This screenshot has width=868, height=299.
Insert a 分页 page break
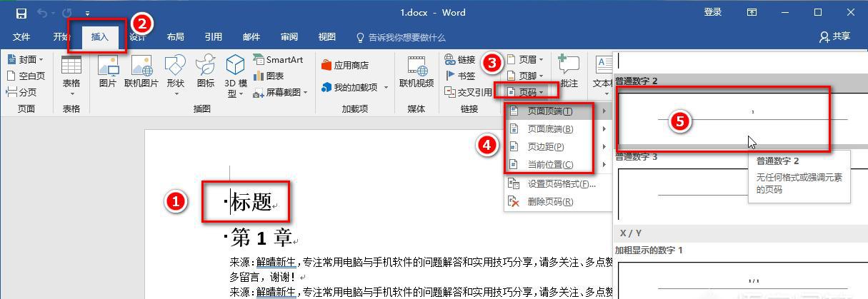(21, 92)
